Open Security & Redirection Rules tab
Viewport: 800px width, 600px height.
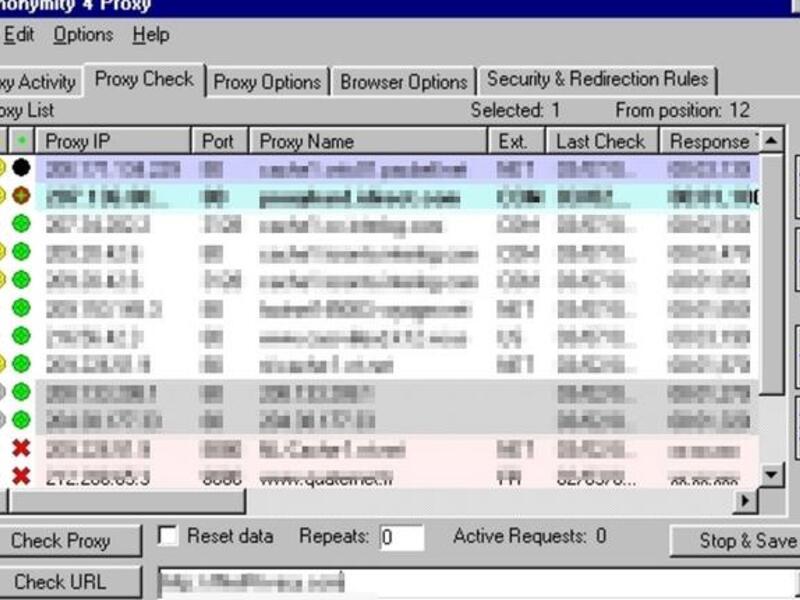tap(597, 80)
